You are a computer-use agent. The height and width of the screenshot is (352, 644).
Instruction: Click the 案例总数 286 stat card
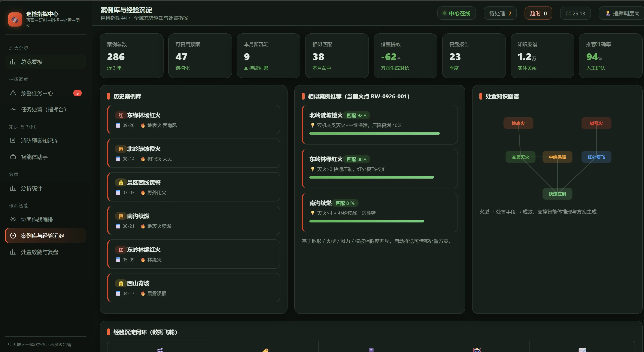pyautogui.click(x=131, y=56)
